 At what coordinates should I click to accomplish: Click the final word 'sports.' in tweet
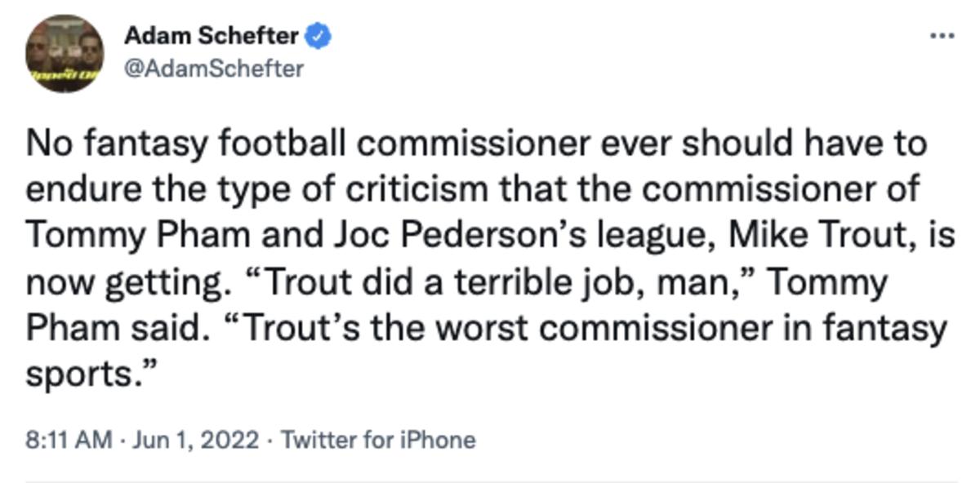click(90, 376)
